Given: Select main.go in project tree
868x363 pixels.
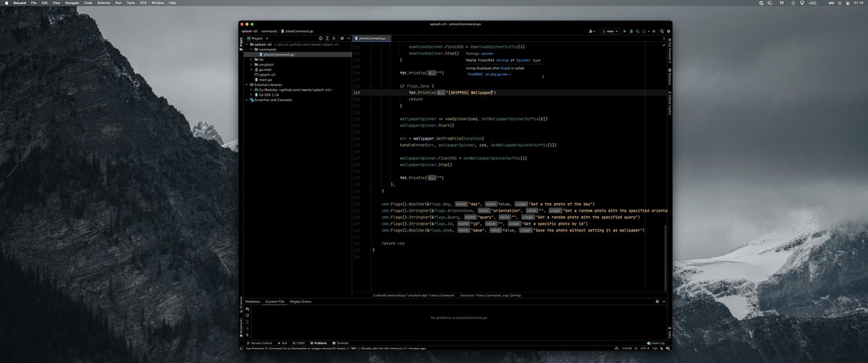Looking at the screenshot, I should pyautogui.click(x=265, y=80).
